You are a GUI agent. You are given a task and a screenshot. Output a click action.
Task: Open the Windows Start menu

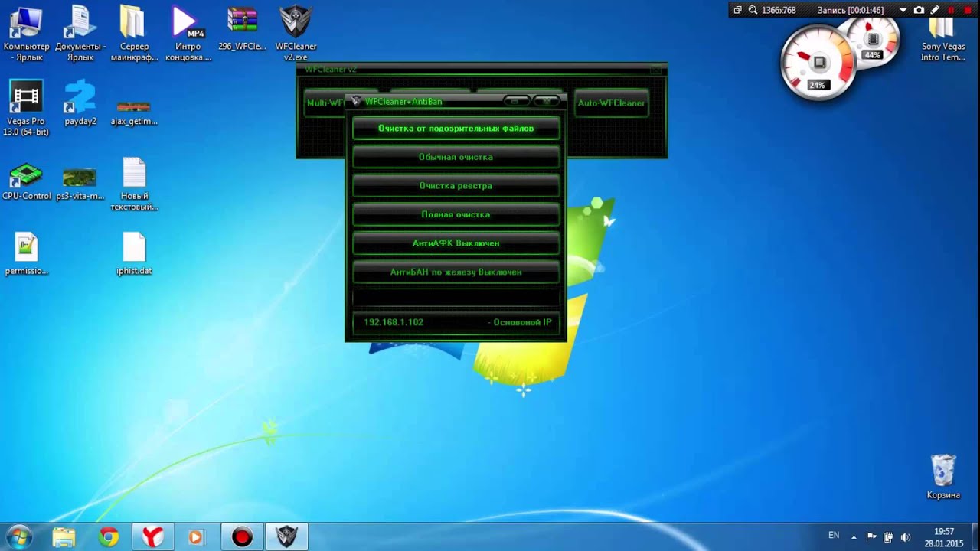(19, 537)
